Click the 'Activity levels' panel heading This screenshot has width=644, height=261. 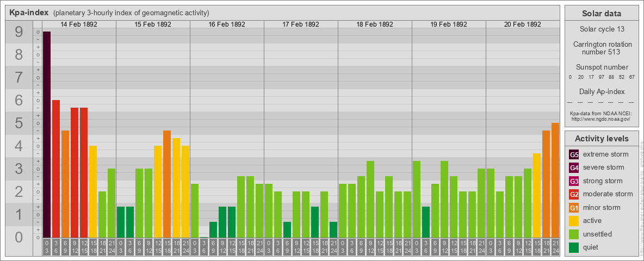602,139
